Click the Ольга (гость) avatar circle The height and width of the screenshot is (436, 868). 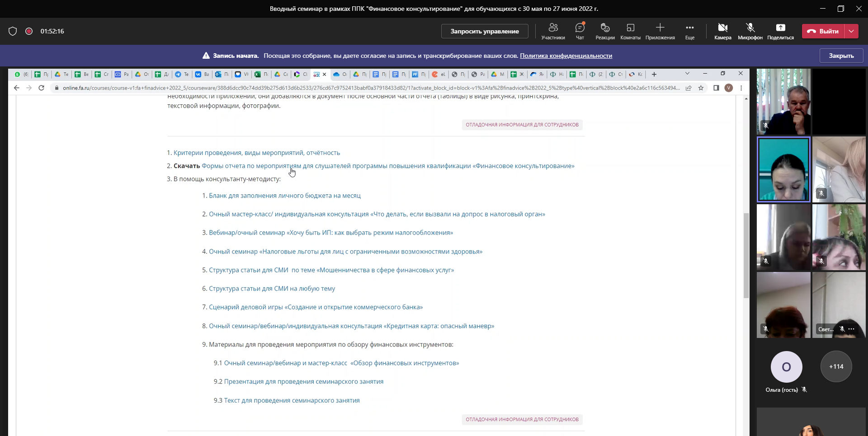point(786,366)
